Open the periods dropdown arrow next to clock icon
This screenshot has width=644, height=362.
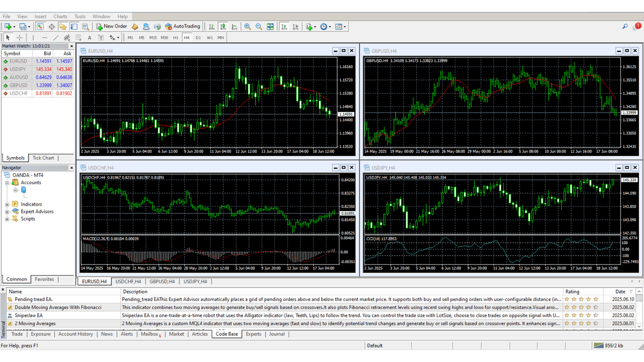click(329, 26)
